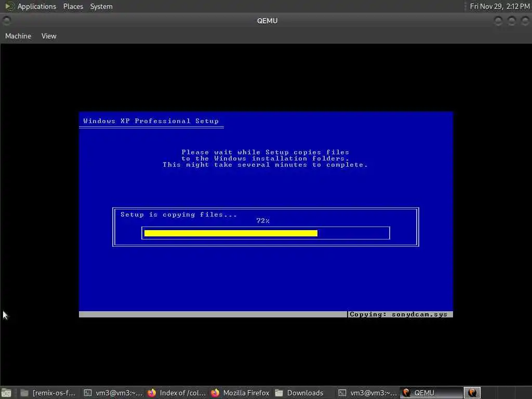The height and width of the screenshot is (399, 532).
Task: Click the 'Please wait while Setup copies files' message
Action: point(265,152)
